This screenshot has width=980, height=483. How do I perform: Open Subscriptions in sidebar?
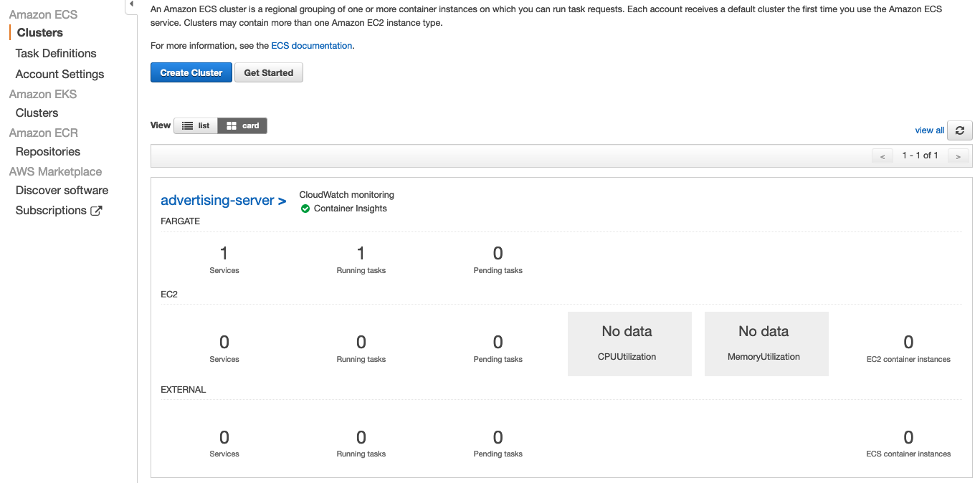coord(51,211)
